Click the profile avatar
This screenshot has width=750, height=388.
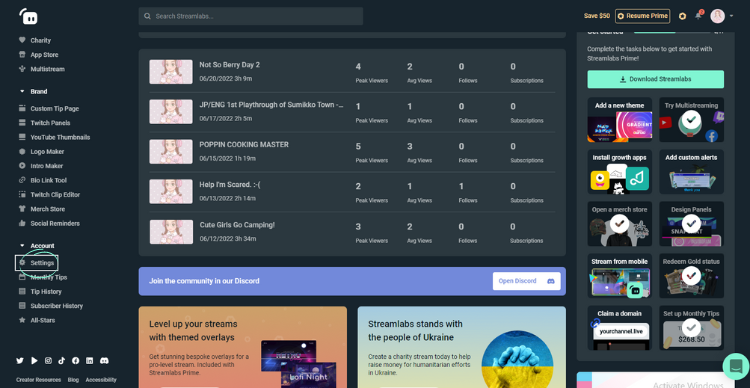(717, 16)
